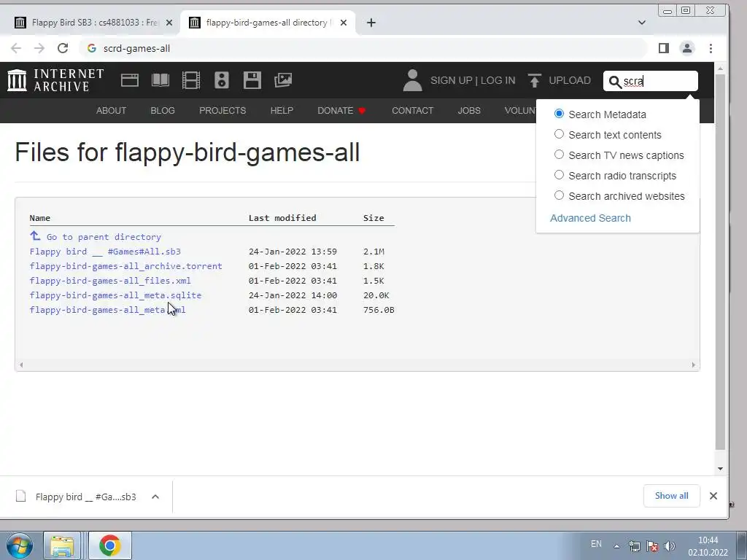Expand the tab search dropdown chevron
Viewport: 747px width, 560px height.
point(642,23)
